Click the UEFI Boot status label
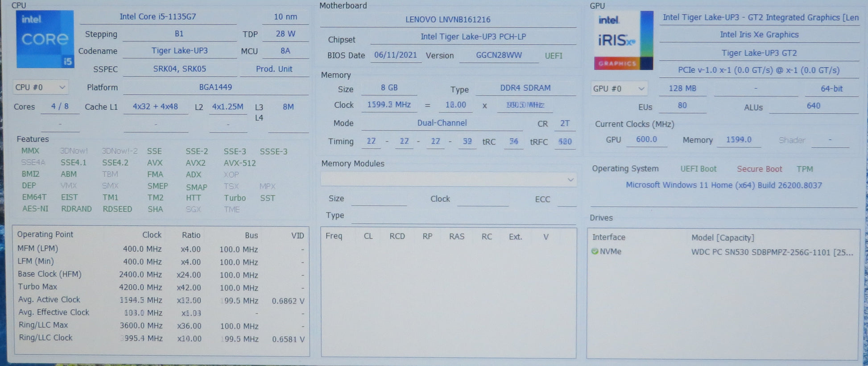868x366 pixels. 698,169
